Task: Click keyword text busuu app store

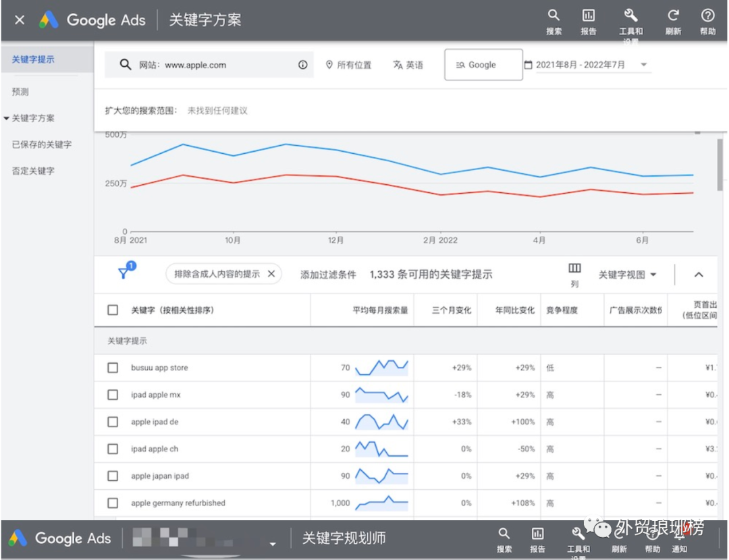Action: (x=159, y=368)
